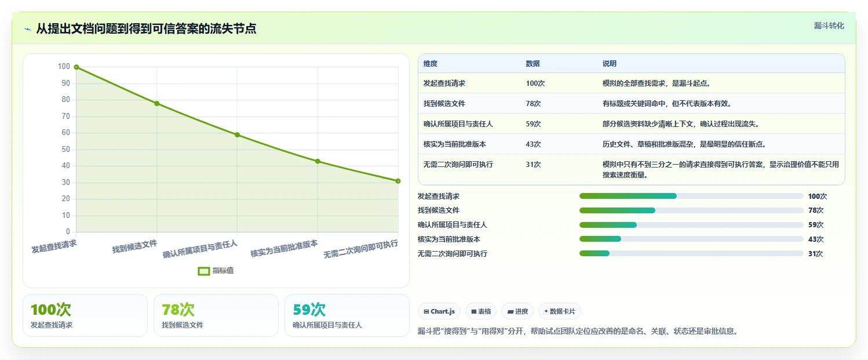Click the x-axis label 核实为当前批准版本

tap(284, 249)
